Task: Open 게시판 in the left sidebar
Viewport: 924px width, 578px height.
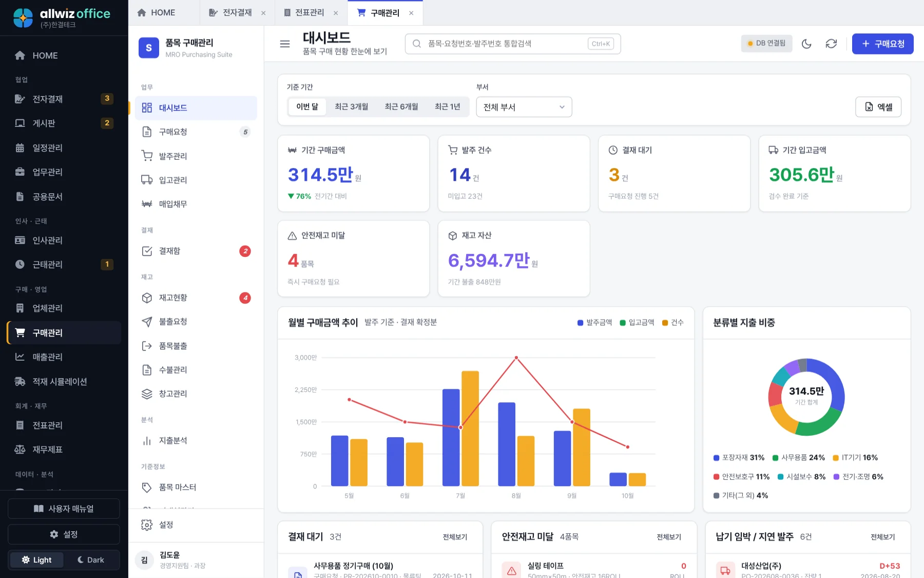Action: 64,123
